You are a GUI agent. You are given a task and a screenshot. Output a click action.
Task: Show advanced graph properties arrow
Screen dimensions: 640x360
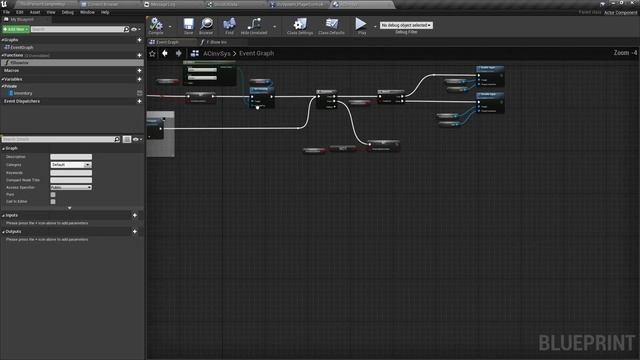coord(69,208)
